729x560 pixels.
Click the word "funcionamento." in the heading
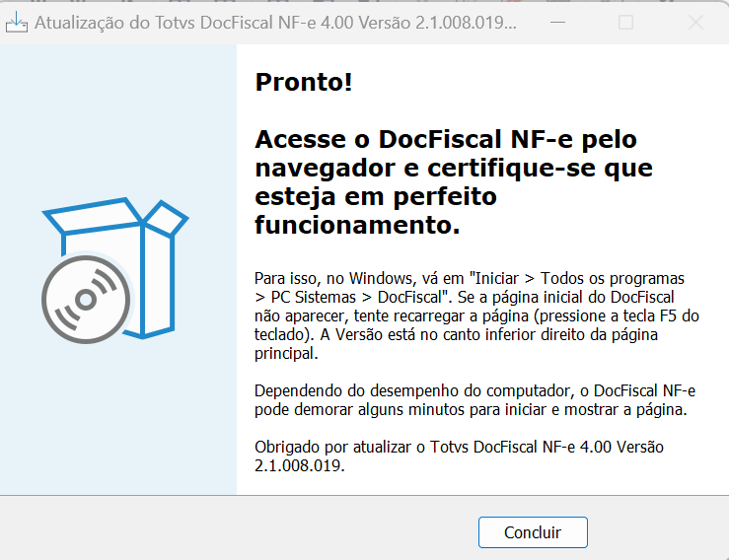(x=357, y=225)
